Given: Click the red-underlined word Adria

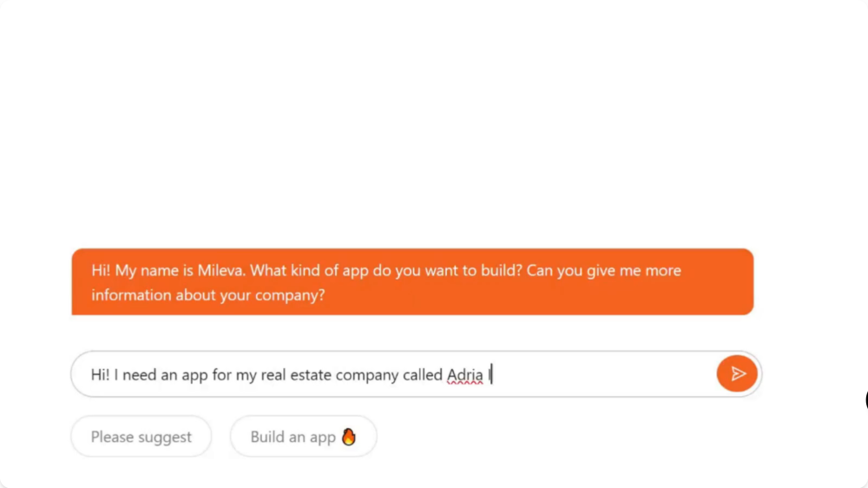Looking at the screenshot, I should [465, 375].
